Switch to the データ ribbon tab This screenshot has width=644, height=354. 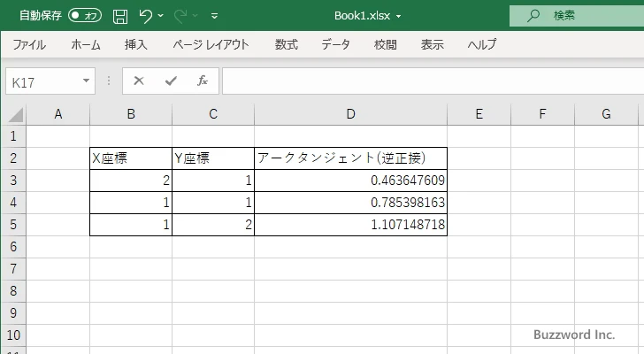(x=335, y=44)
